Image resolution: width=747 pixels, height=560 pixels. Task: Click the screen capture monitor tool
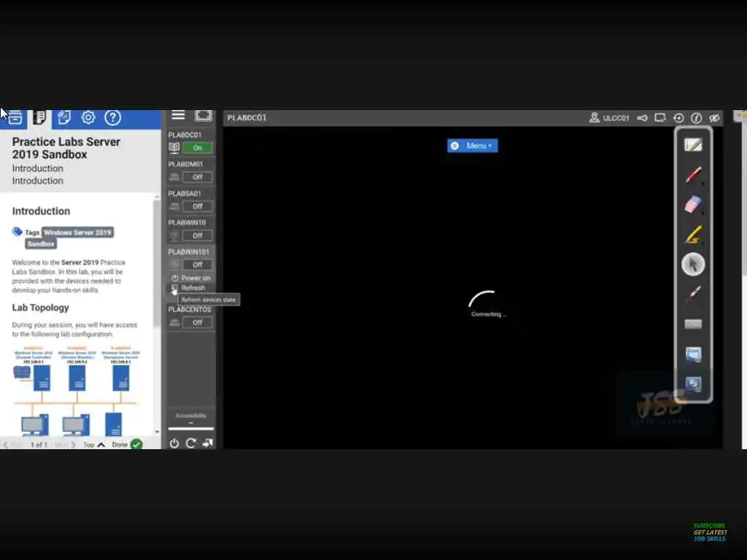(693, 354)
